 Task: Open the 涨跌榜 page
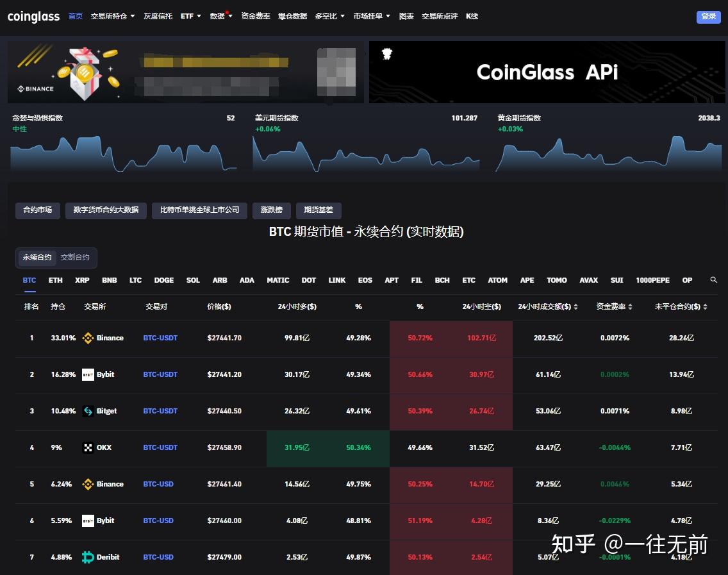(x=271, y=210)
